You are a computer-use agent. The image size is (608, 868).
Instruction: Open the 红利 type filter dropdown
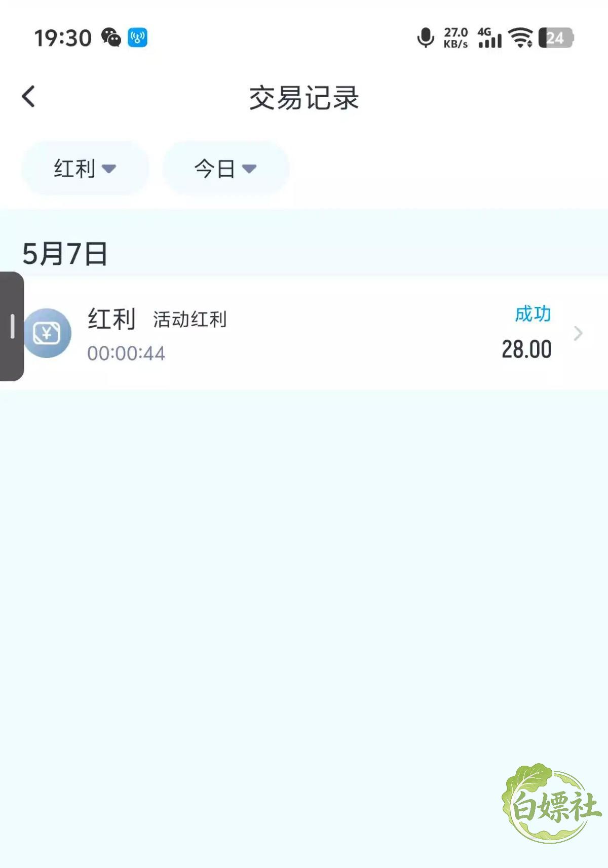pyautogui.click(x=85, y=168)
